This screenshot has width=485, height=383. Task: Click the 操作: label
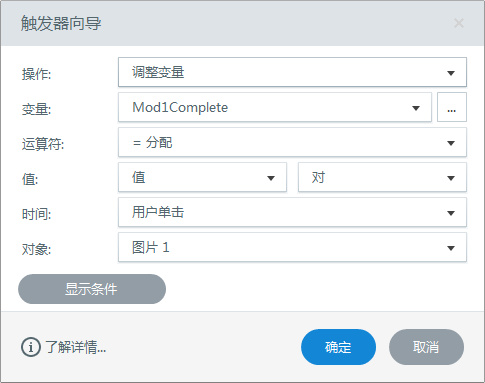coord(36,74)
